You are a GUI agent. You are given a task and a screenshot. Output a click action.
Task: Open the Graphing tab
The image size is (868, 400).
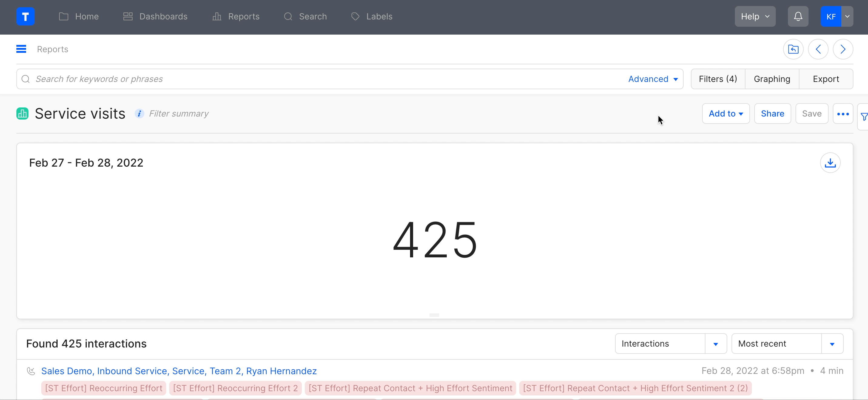772,79
